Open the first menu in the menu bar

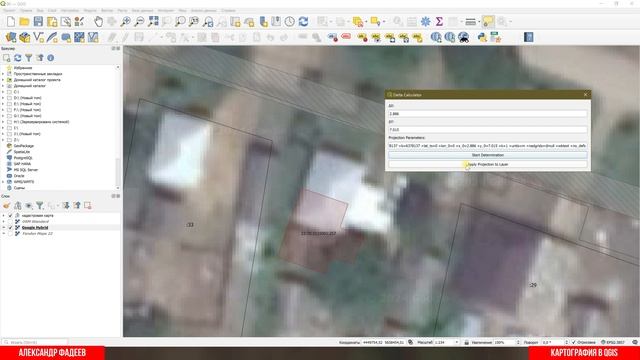[x=9, y=10]
